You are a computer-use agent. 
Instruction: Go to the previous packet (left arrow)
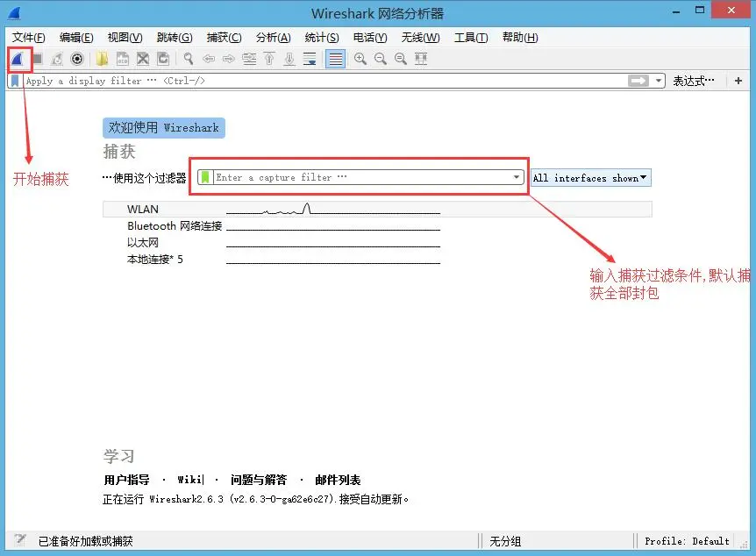(x=209, y=59)
